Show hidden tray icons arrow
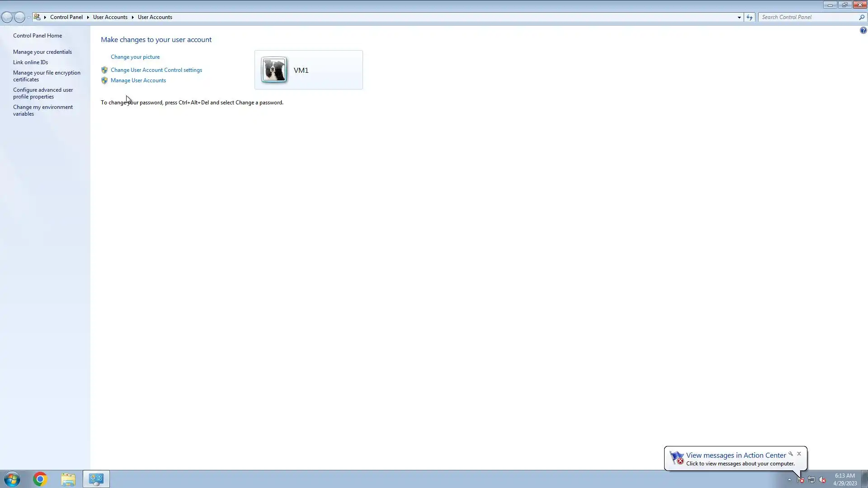Viewport: 868px width, 488px height. click(789, 480)
